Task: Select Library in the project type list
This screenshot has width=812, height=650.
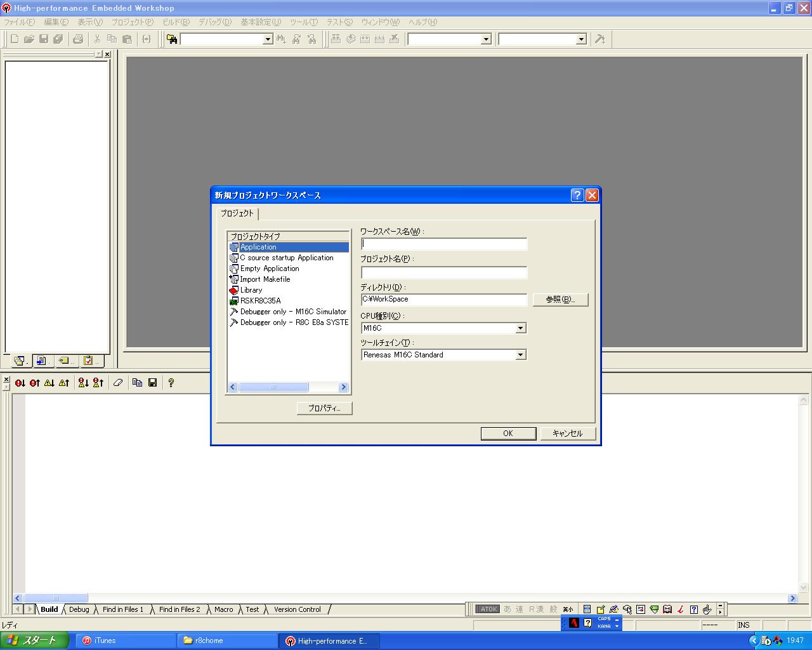Action: pos(251,290)
